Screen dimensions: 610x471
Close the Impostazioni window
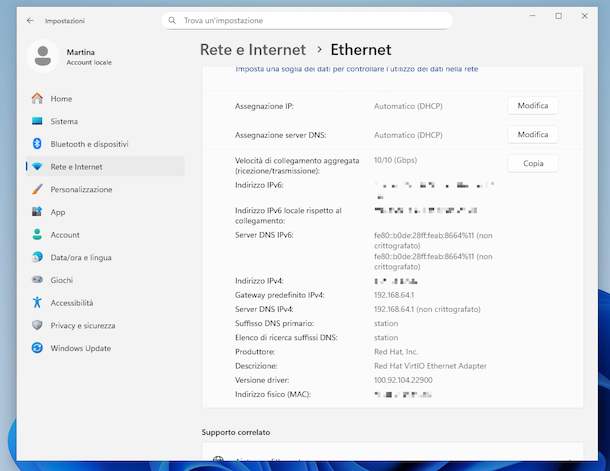585,16
